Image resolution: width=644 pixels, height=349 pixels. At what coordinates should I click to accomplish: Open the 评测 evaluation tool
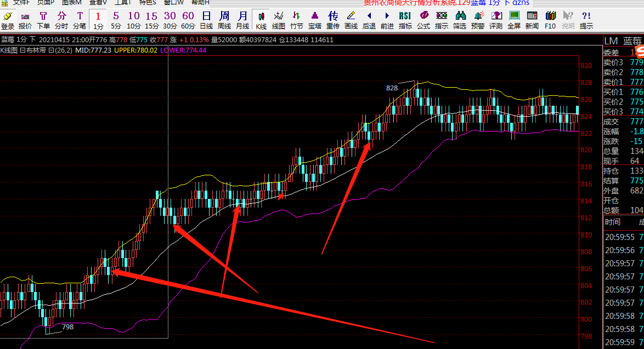tap(496, 20)
